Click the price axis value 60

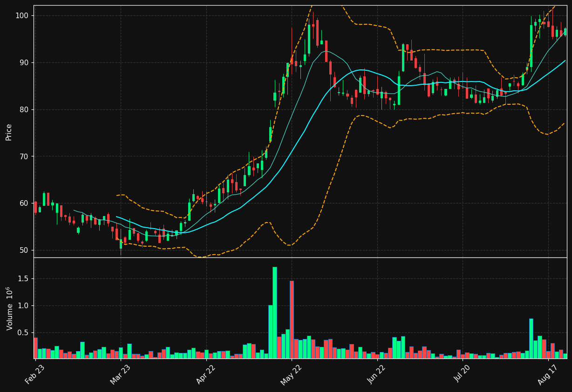click(24, 203)
